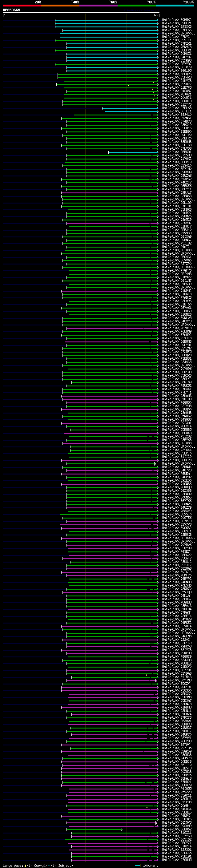Select hit label UniRef100_Q1VQK2
This screenshot has width=197, height=868.
pos(176,159)
